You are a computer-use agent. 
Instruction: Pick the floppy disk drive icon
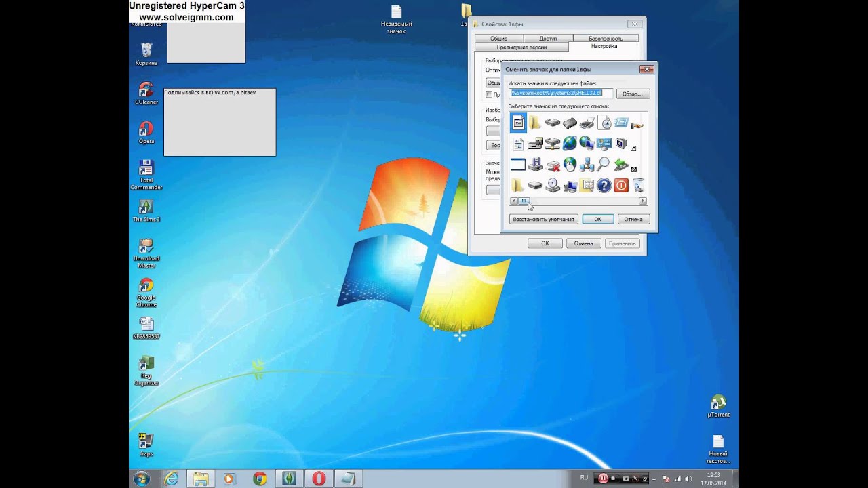pos(535,165)
